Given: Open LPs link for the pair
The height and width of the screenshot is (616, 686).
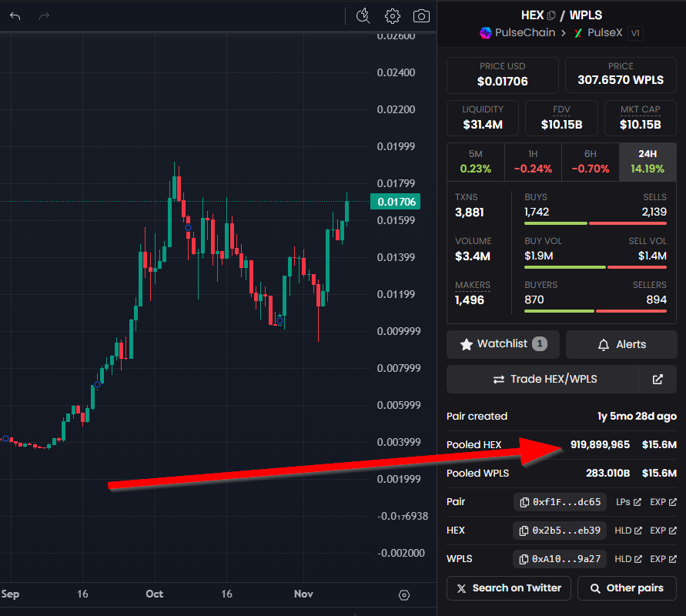Looking at the screenshot, I should coord(628,502).
